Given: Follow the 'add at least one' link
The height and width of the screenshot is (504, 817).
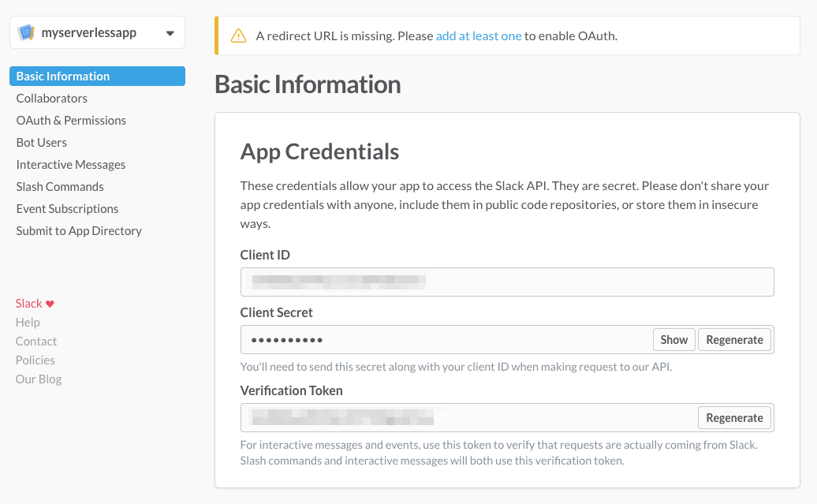Looking at the screenshot, I should 479,36.
